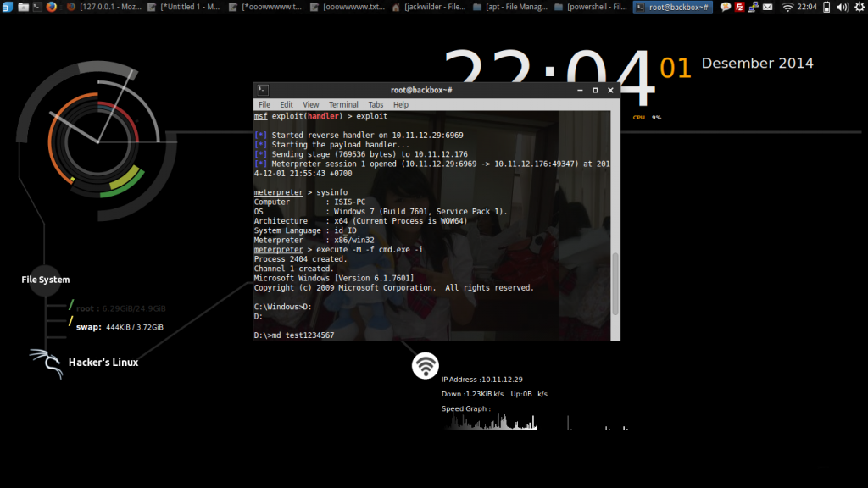
Task: Click the 'Desember 2014' date text
Action: tap(757, 63)
